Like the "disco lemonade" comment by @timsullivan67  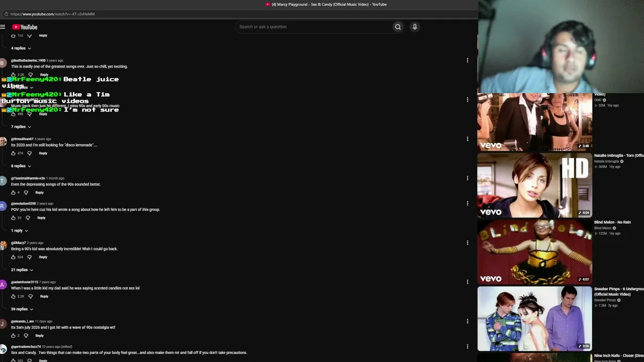13,153
